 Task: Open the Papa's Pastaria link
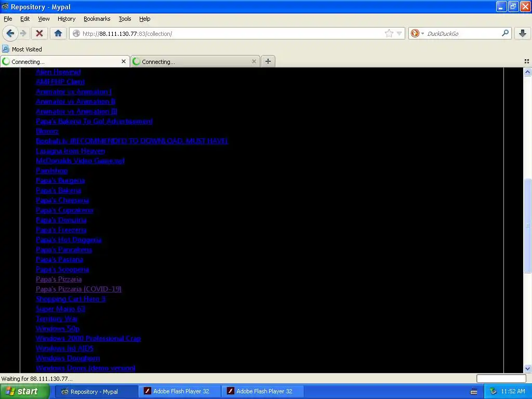[59, 259]
